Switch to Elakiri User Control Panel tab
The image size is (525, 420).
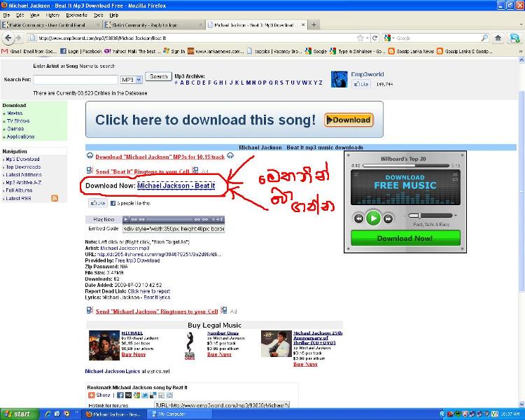pos(50,24)
